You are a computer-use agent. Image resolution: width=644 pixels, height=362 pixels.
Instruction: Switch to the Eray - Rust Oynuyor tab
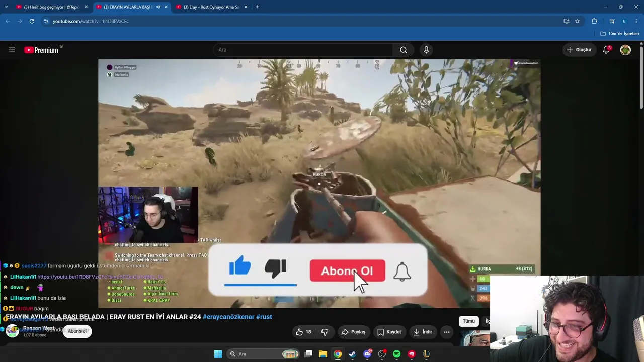click(211, 7)
